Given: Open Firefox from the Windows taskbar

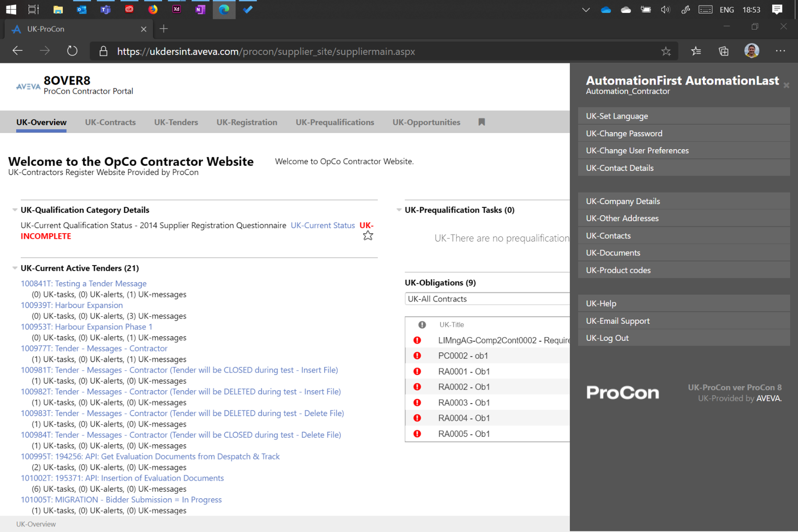Looking at the screenshot, I should [153, 9].
